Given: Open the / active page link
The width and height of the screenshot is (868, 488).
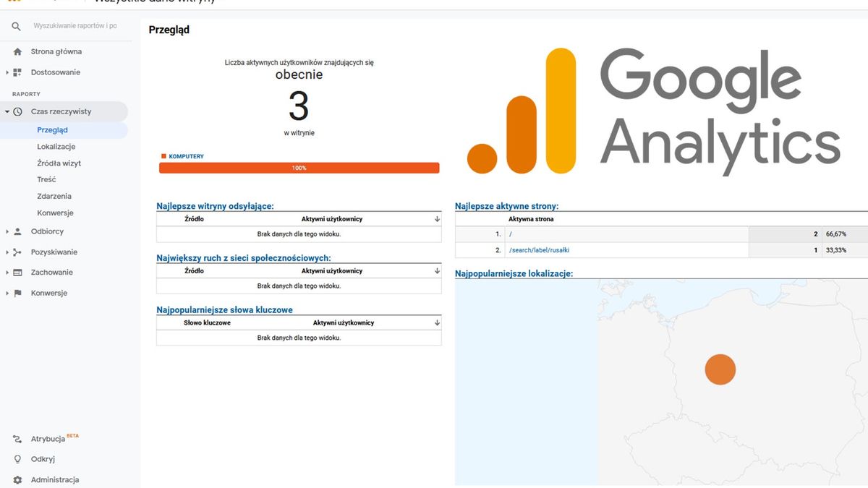Looking at the screenshot, I should coord(510,234).
